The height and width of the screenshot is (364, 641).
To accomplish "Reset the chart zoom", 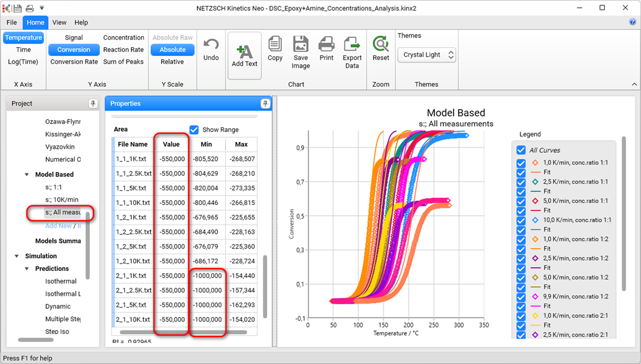I will (x=381, y=49).
